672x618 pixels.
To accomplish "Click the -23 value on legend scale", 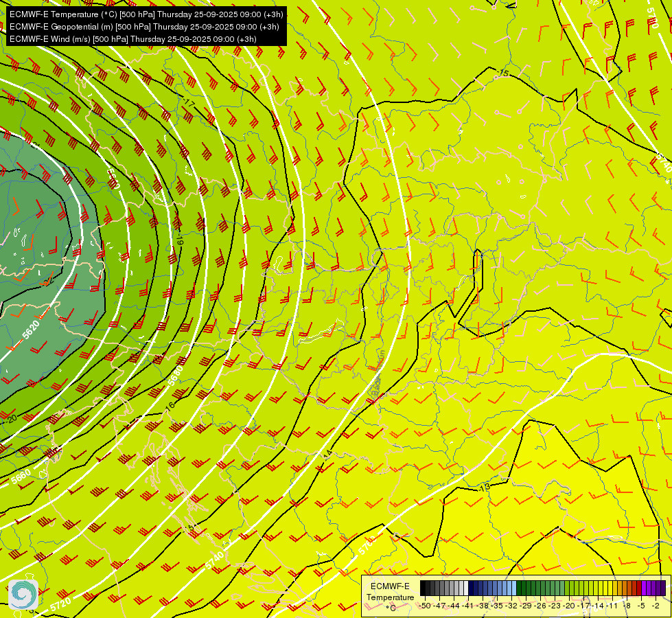I will coord(555,606).
